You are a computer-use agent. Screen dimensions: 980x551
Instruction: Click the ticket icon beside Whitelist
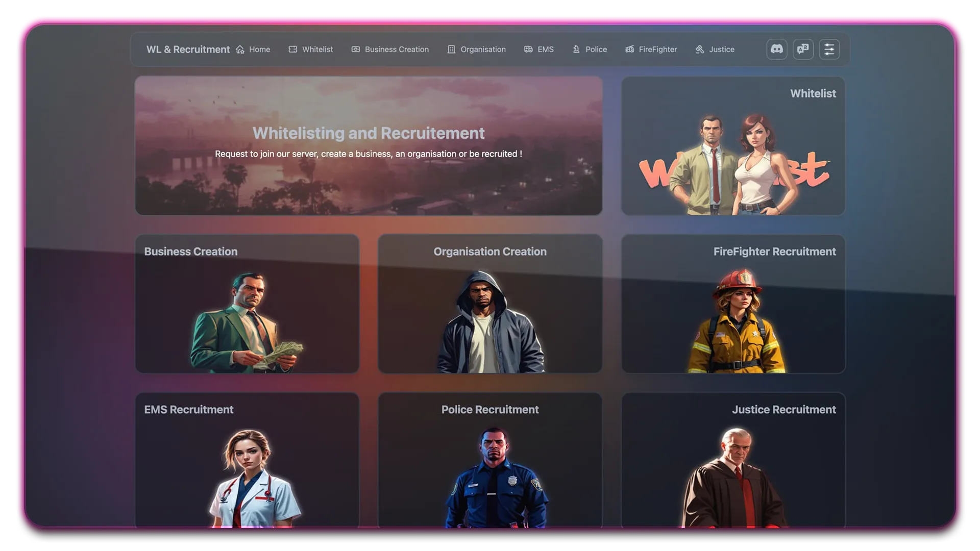tap(293, 49)
